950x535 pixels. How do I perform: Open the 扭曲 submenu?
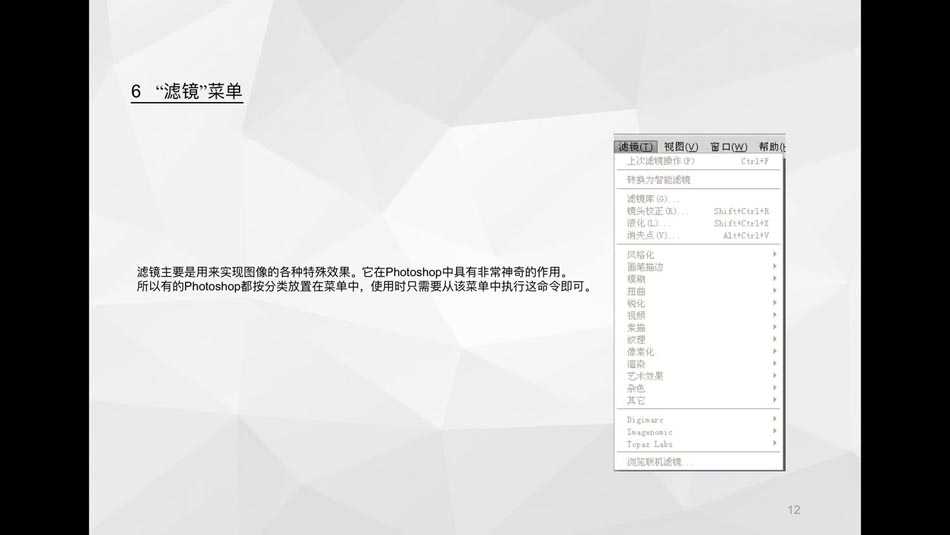tap(636, 291)
